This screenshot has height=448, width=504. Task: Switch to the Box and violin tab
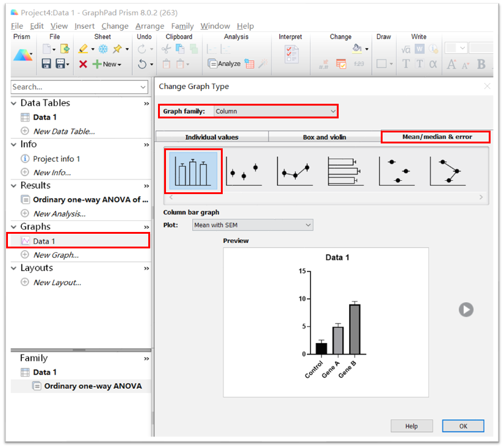(325, 137)
